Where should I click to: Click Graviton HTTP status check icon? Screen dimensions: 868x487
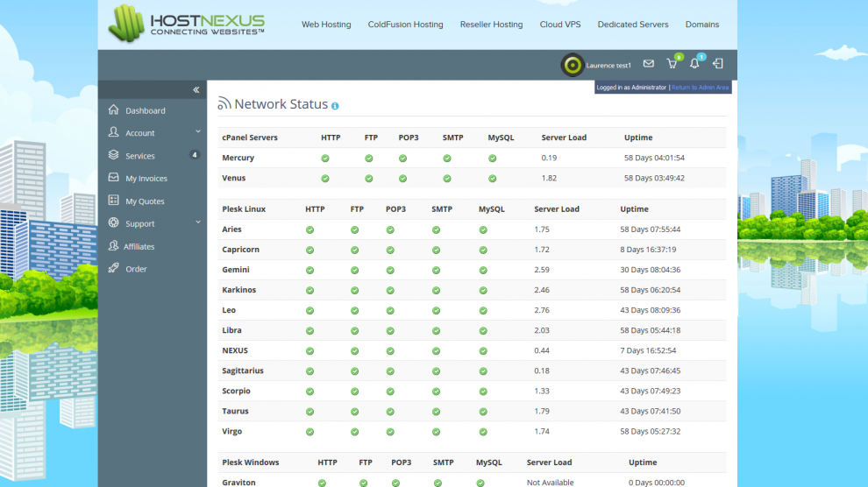322,483
